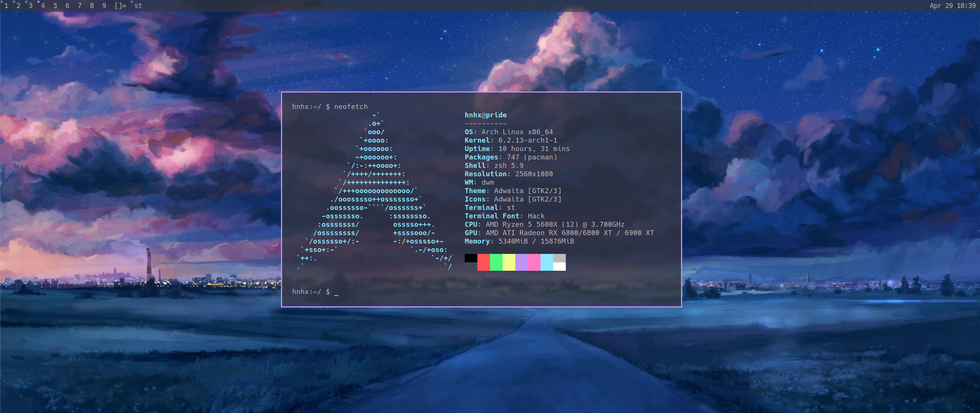Image resolution: width=980 pixels, height=413 pixels.
Task: Click the st window title in bar
Action: point(138,6)
